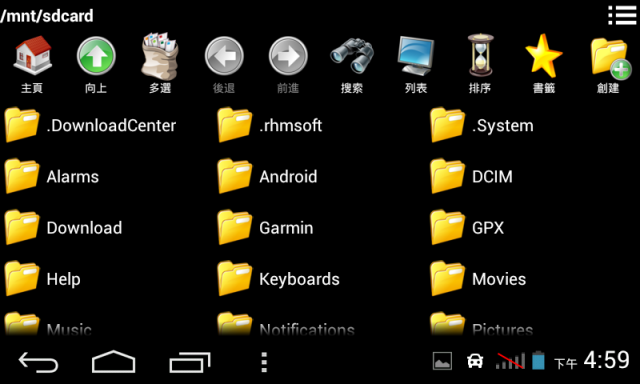This screenshot has width=640, height=384.
Task: Open Search (搜索) binoculars icon
Action: point(352,55)
